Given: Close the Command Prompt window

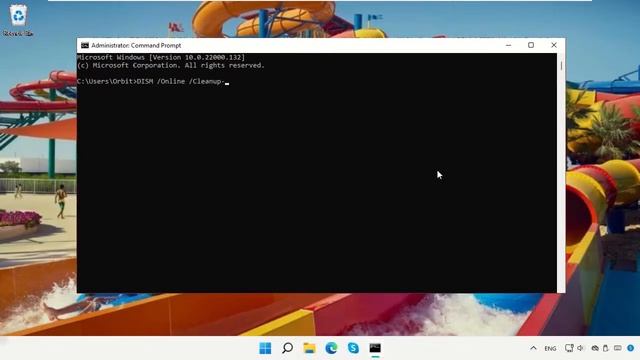Looking at the screenshot, I should [x=553, y=45].
